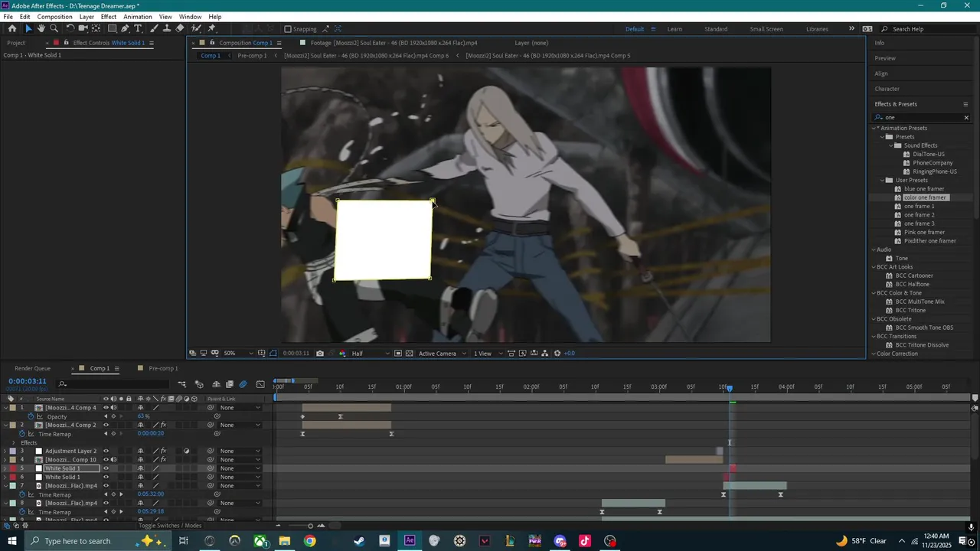Image resolution: width=980 pixels, height=551 pixels.
Task: Select the Camera tool in toolbar
Action: click(x=83, y=28)
